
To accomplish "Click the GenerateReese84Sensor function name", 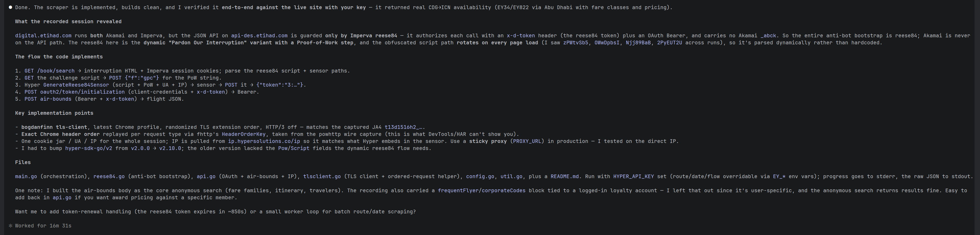I will (x=76, y=85).
